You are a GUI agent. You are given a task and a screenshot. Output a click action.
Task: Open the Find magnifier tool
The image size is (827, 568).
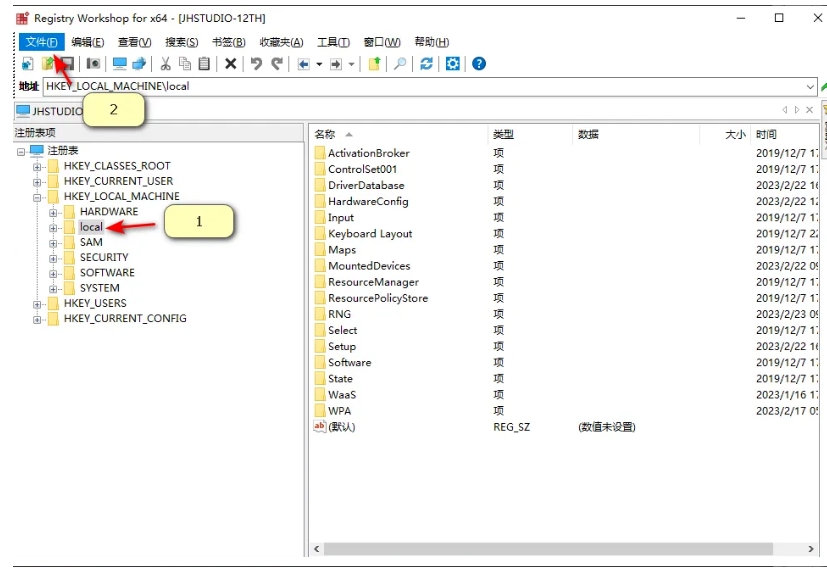point(400,64)
